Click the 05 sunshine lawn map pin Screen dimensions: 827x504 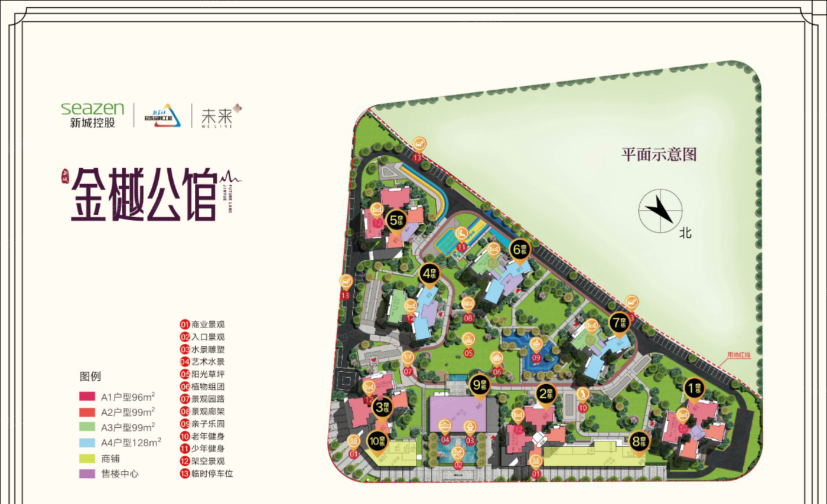pos(468,346)
